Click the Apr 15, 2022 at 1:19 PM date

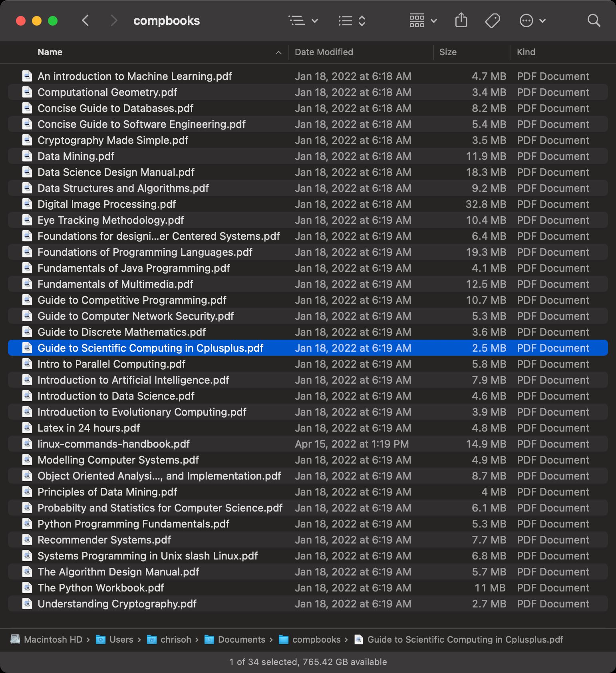(352, 444)
